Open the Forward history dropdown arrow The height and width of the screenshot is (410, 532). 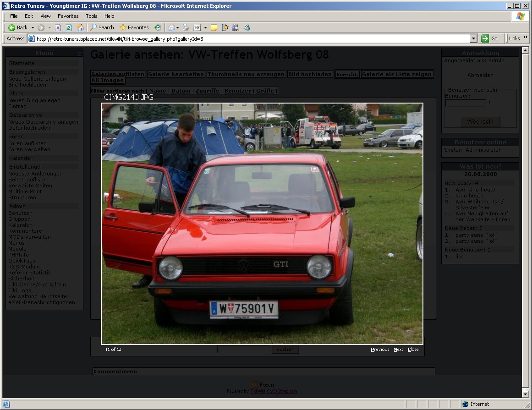(x=49, y=28)
